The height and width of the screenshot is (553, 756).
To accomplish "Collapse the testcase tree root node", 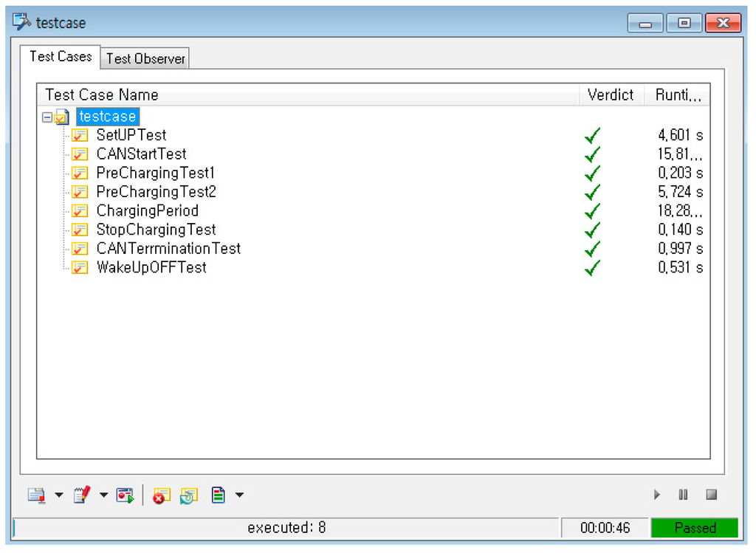I will [47, 117].
